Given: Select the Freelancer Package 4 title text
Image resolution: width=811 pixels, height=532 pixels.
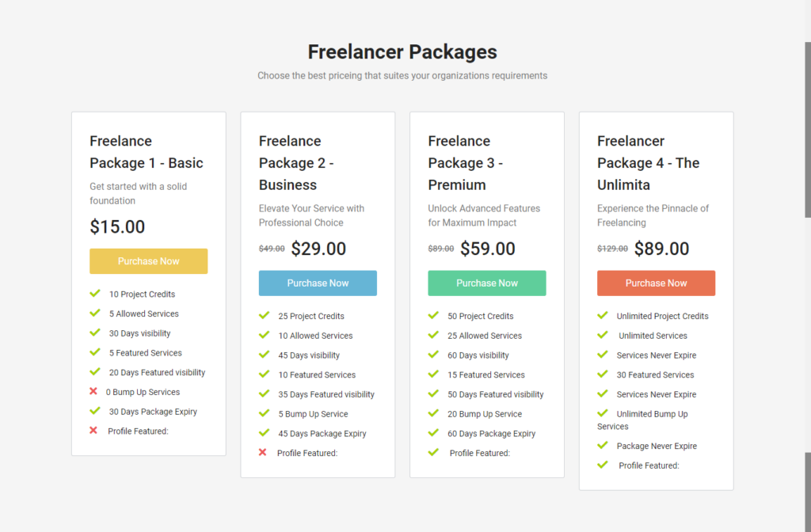Looking at the screenshot, I should (648, 163).
